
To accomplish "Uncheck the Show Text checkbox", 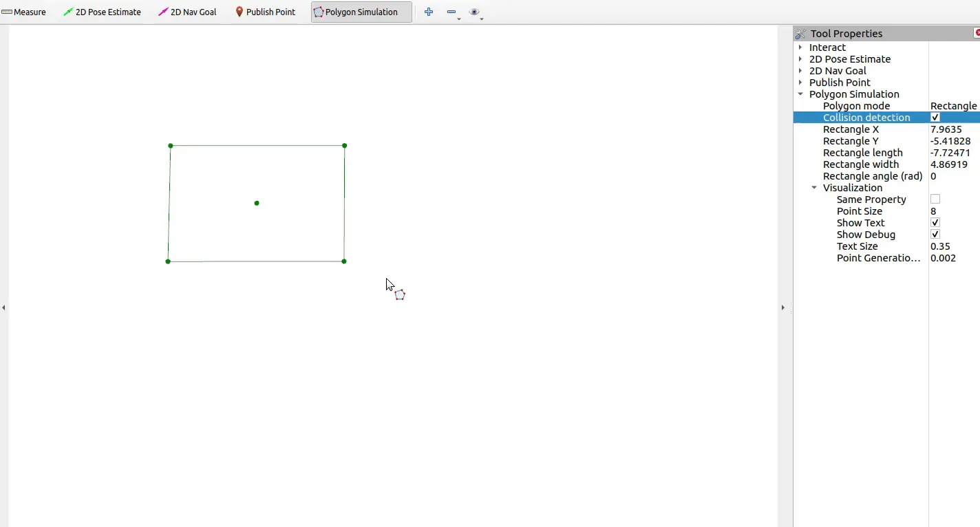I will (x=935, y=223).
